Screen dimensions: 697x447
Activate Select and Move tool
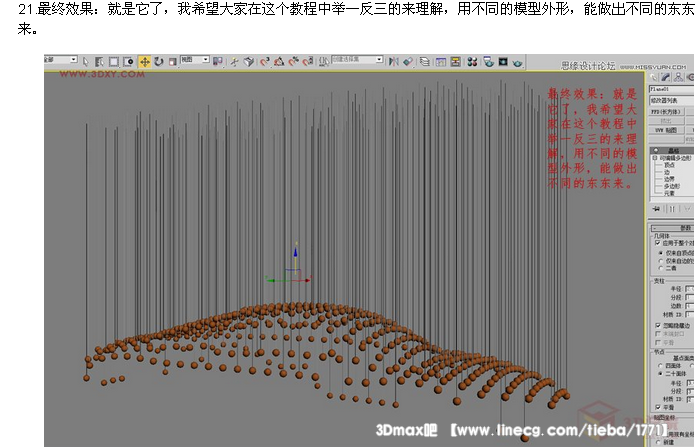(x=145, y=61)
